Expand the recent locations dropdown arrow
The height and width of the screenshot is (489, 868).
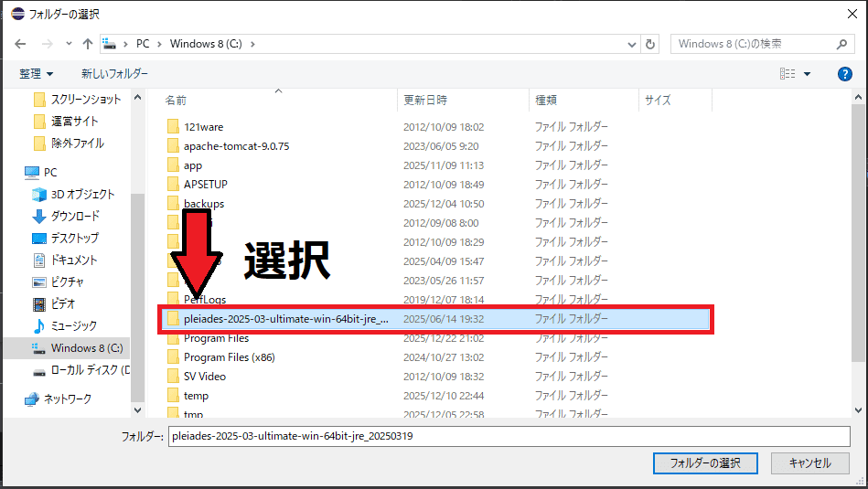68,44
